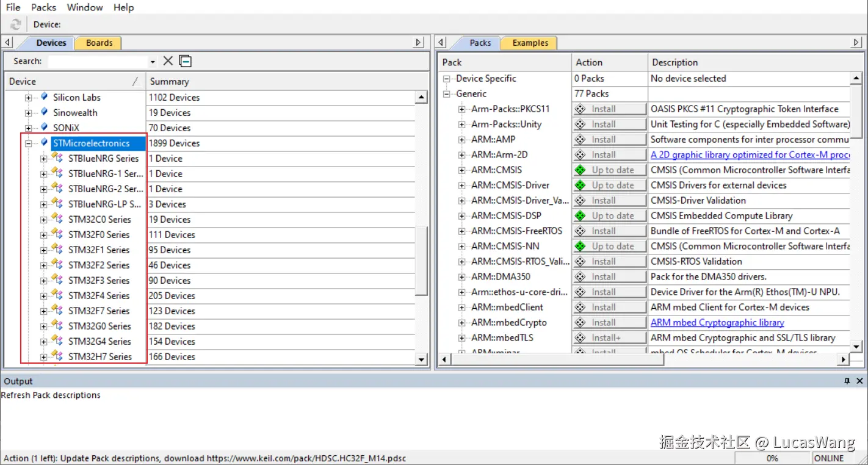868x465 pixels.
Task: Select the Devices tab
Action: pos(51,43)
